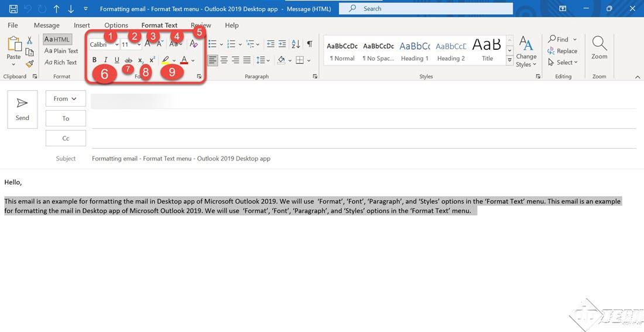Image resolution: width=644 pixels, height=332 pixels.
Task: Center align the paragraph text
Action: (x=224, y=60)
